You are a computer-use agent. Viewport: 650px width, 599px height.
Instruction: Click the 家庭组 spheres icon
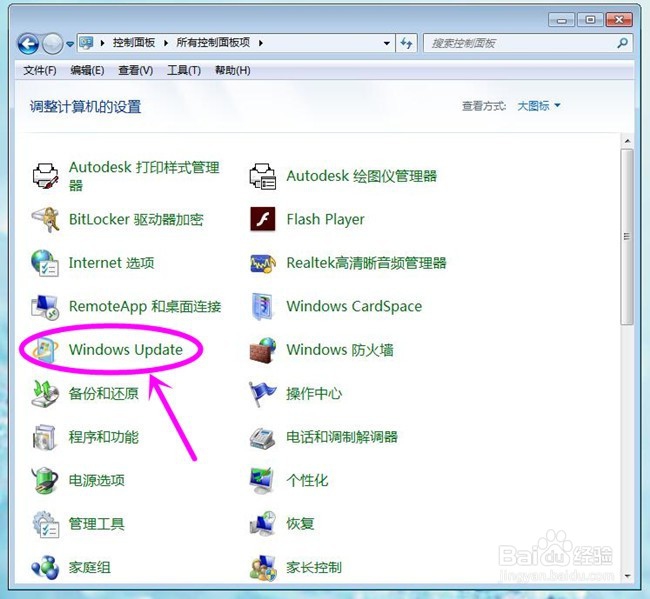tap(45, 567)
